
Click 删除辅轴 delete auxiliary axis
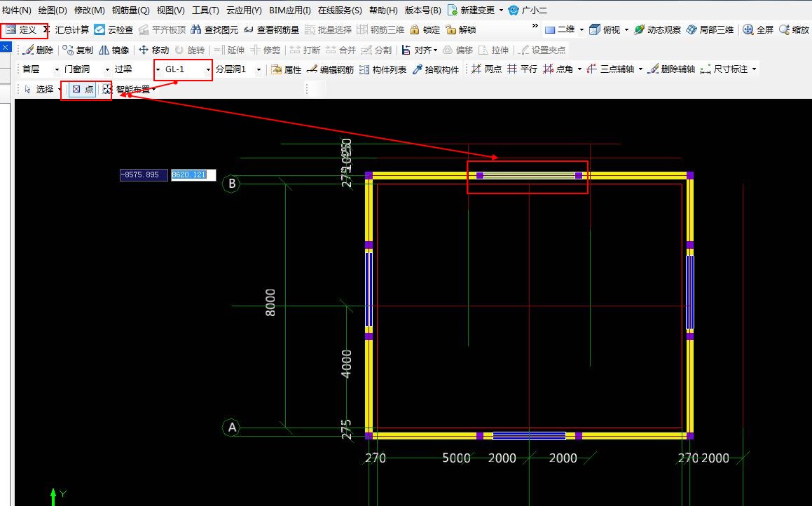pos(672,69)
